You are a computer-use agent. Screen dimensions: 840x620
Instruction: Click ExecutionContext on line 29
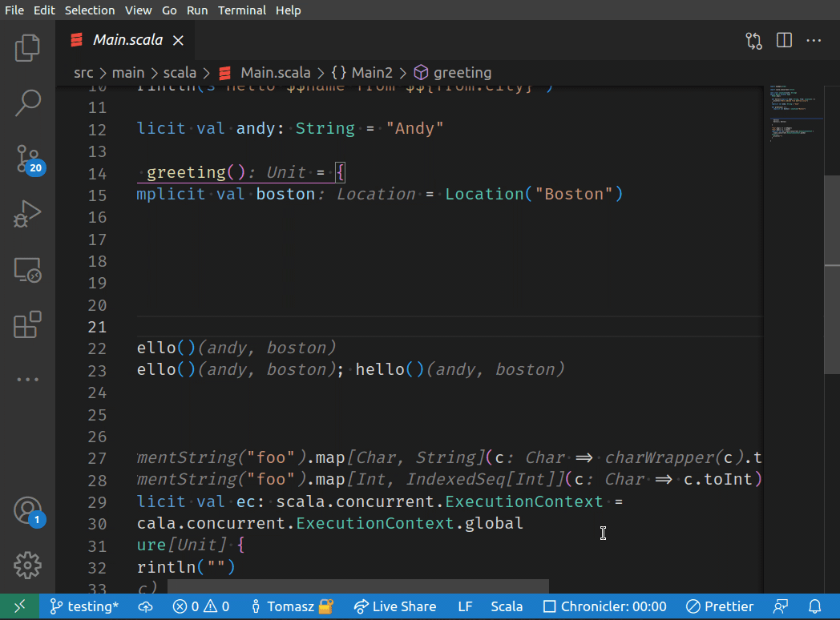pyautogui.click(x=524, y=501)
